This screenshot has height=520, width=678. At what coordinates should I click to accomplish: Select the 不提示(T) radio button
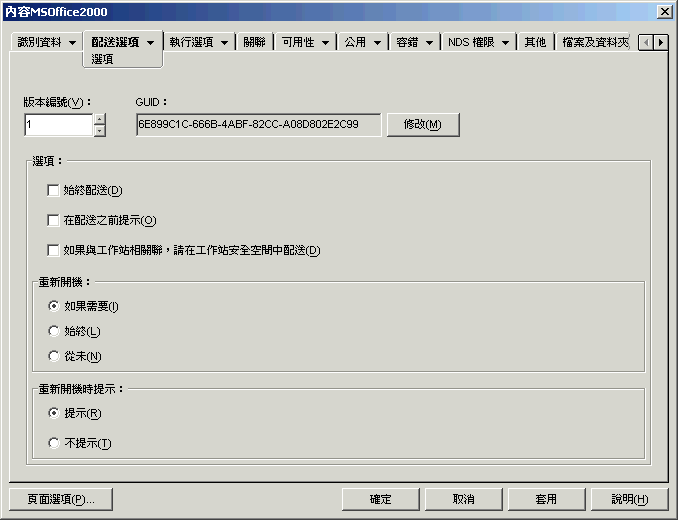tap(54, 443)
